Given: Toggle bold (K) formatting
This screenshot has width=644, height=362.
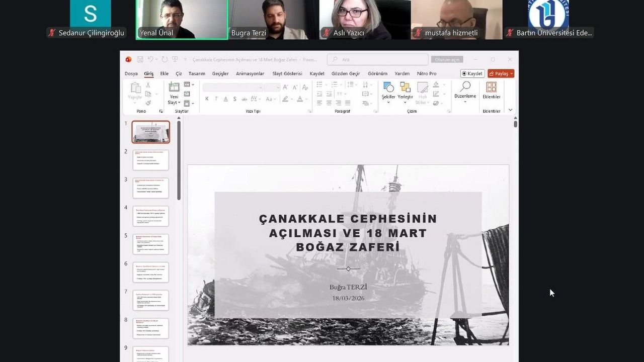Looking at the screenshot, I should point(207,99).
